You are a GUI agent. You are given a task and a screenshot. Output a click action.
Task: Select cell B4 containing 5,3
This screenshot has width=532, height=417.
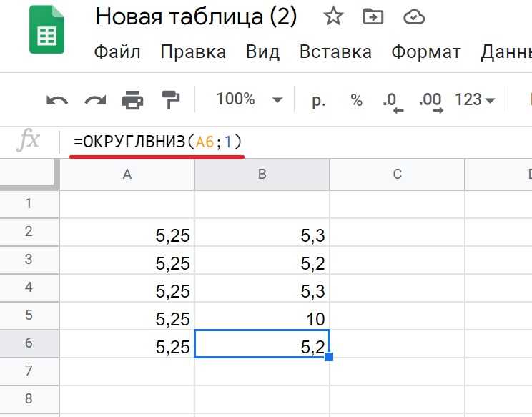pyautogui.click(x=262, y=288)
